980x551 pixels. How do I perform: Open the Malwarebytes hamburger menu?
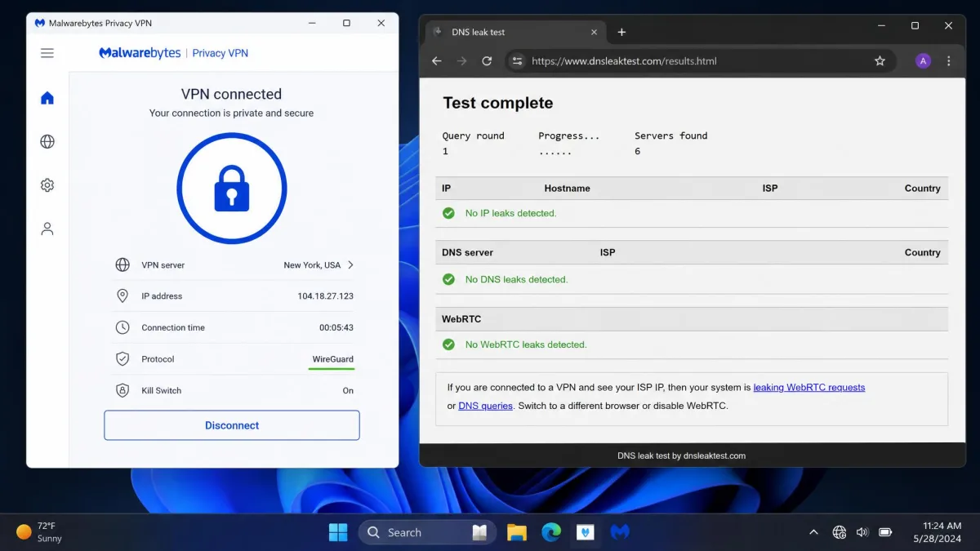tap(47, 53)
